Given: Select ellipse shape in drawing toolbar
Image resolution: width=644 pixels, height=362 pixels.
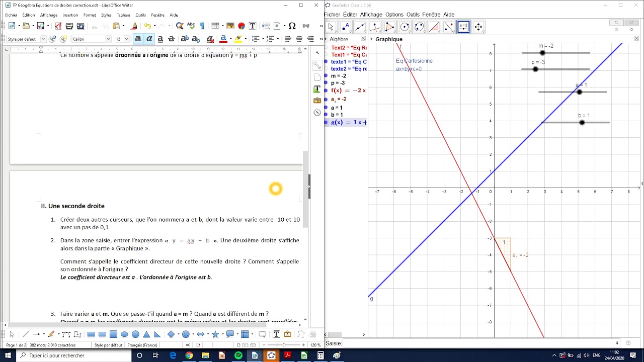Looking at the screenshot, I should tap(124, 334).
